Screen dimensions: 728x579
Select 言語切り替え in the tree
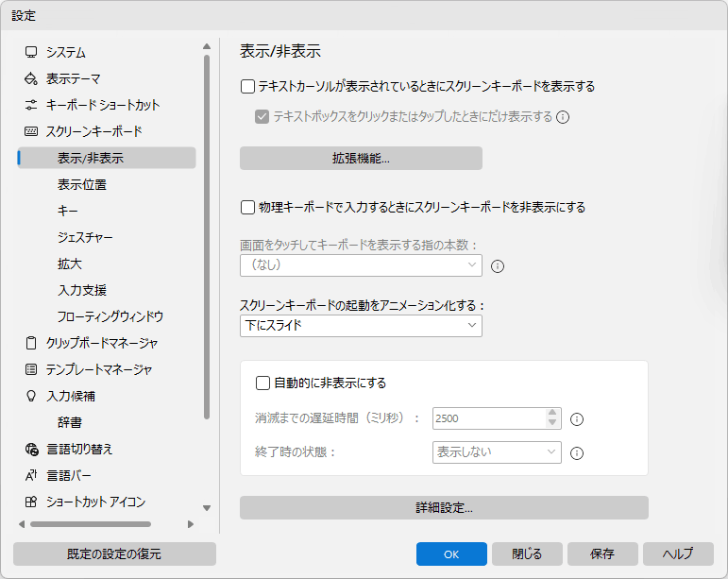pyautogui.click(x=79, y=450)
